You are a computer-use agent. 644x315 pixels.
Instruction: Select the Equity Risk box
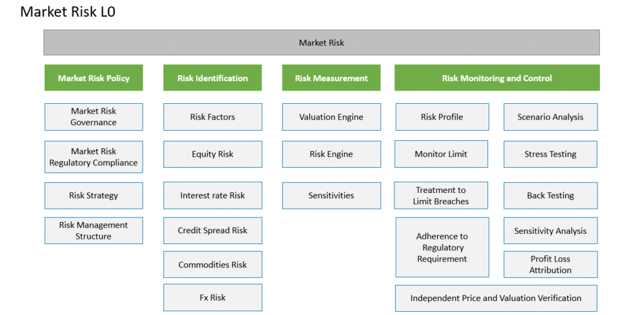click(213, 155)
